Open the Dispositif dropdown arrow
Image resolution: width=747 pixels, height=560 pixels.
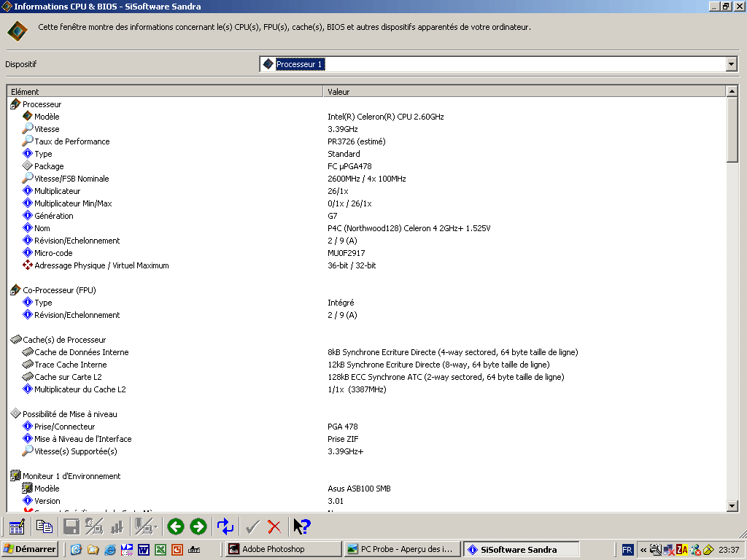pyautogui.click(x=731, y=64)
